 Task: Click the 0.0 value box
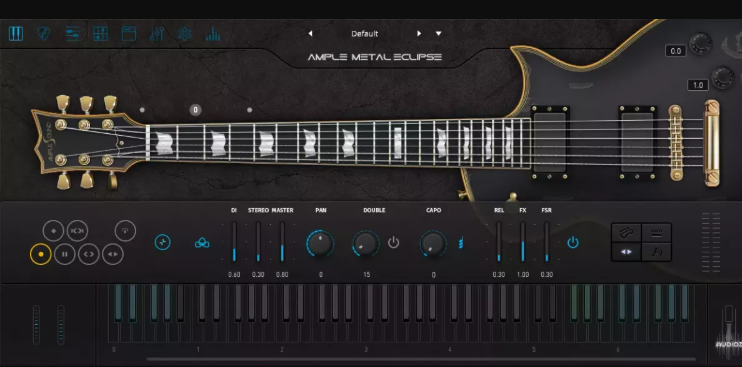pyautogui.click(x=675, y=51)
